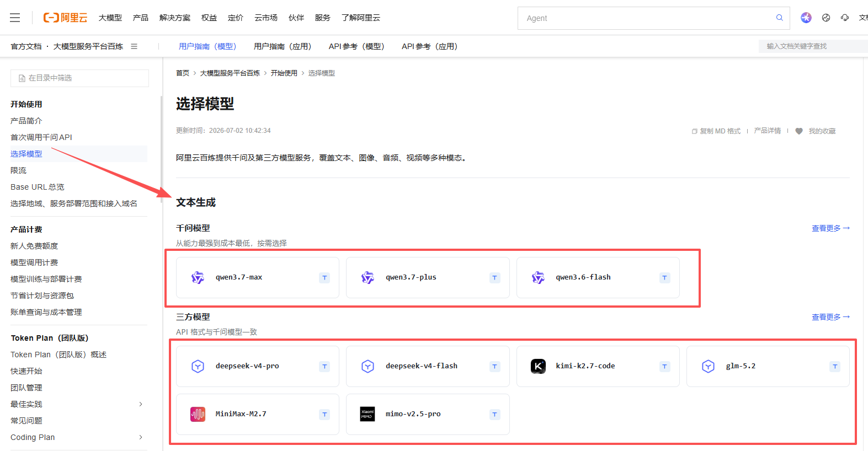Viewport: 868px width, 451px height.
Task: Click the T badge on glm-5.2 card
Action: 835,367
